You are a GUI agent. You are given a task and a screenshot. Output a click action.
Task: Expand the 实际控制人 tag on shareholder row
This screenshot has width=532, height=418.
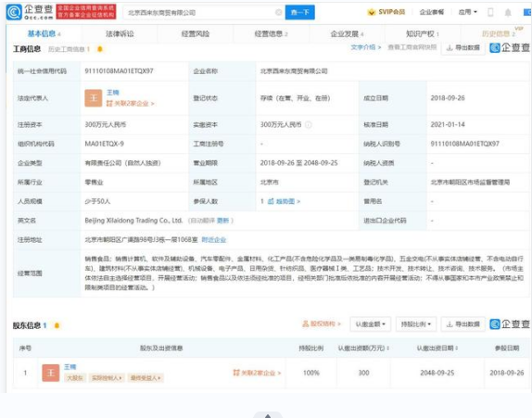[107, 377]
